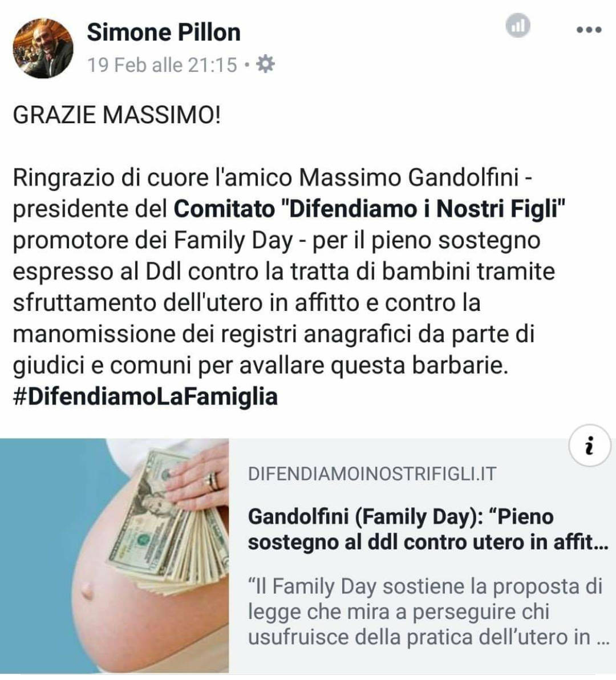Screen dimensions: 616x680
Task: Open the '19 Feb alle 21:15' timestamp
Action: click(x=162, y=65)
